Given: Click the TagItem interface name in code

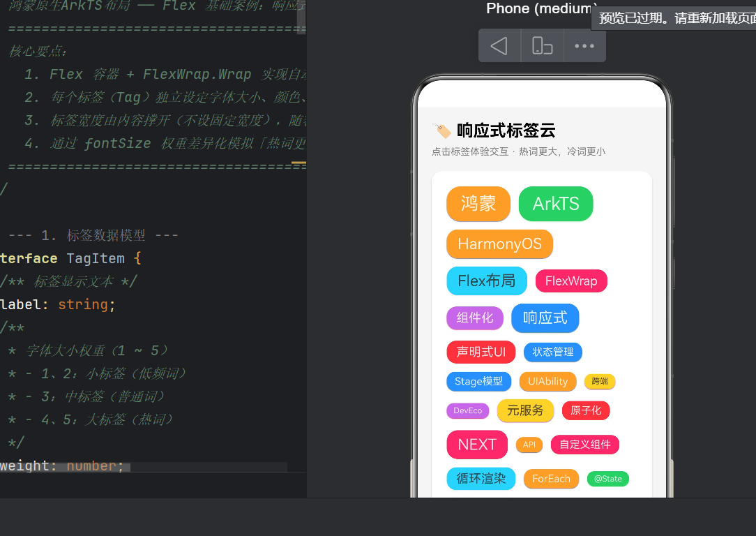Looking at the screenshot, I should [x=96, y=258].
